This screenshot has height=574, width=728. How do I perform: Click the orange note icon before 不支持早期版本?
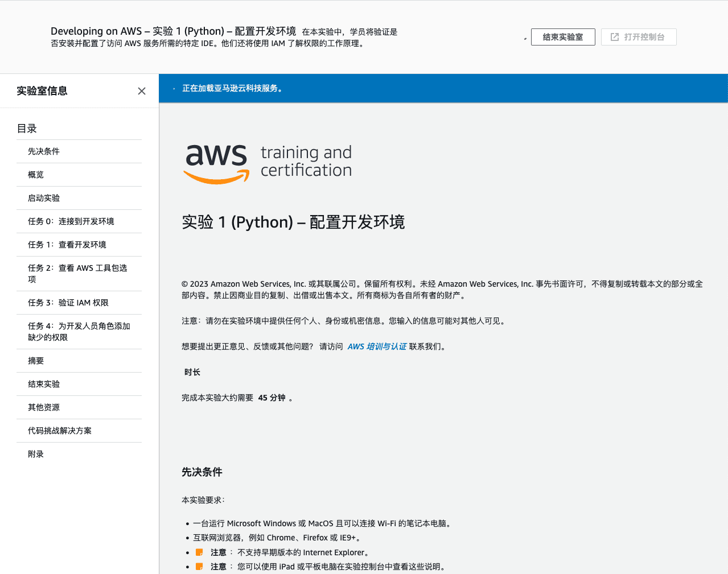pos(199,552)
